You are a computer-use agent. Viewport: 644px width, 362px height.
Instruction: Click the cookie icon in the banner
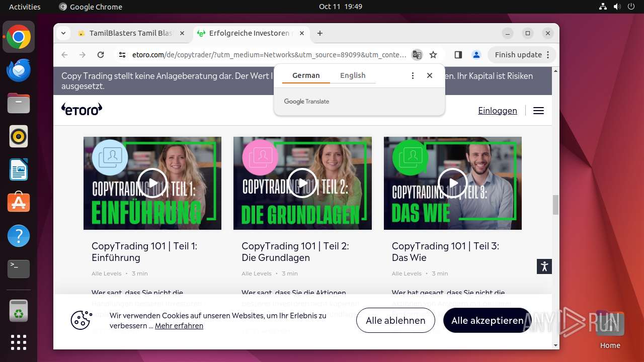point(82,320)
